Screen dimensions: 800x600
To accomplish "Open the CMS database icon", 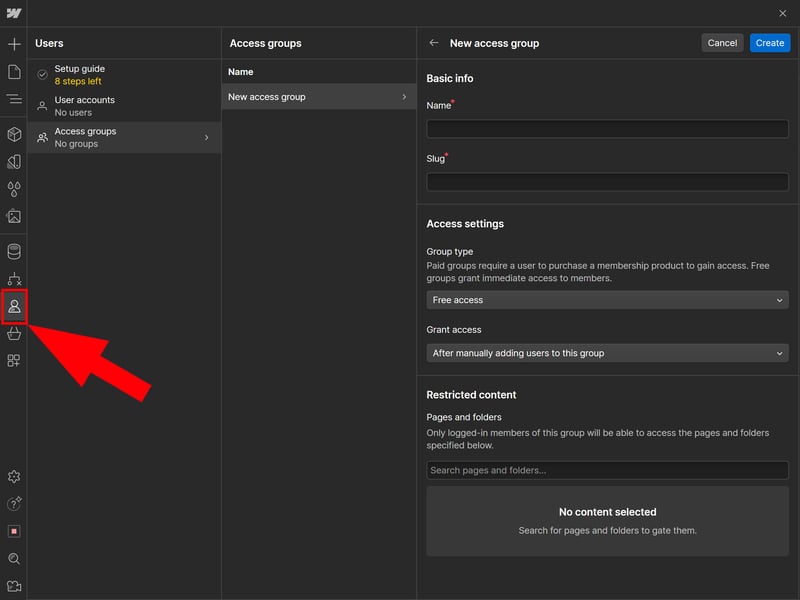I will pyautogui.click(x=14, y=251).
